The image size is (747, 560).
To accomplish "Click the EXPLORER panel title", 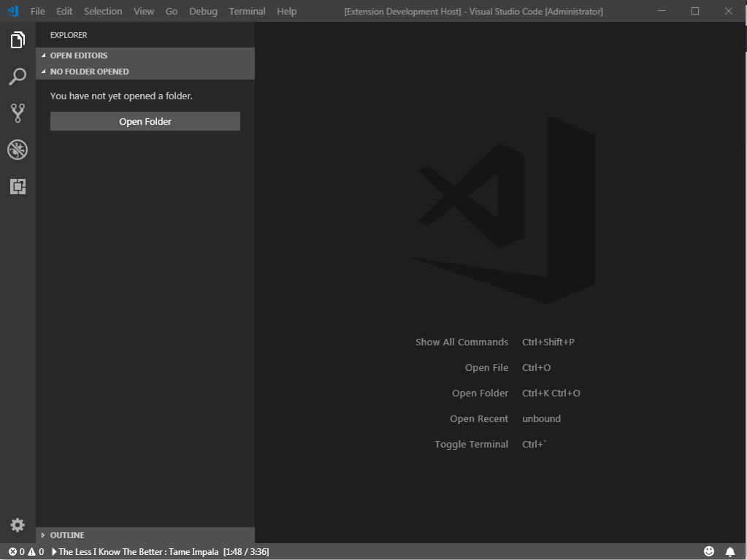I will 69,35.
